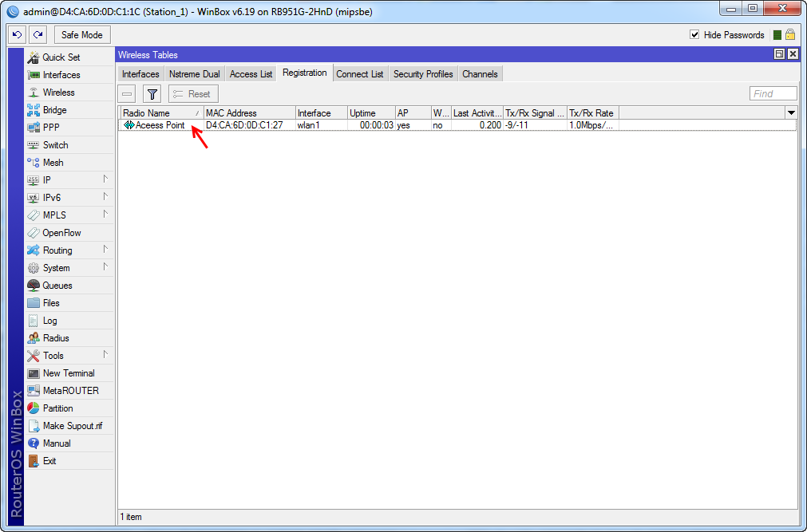Sort by Tx/Rx Signal column header
This screenshot has height=532, width=807.
point(536,113)
